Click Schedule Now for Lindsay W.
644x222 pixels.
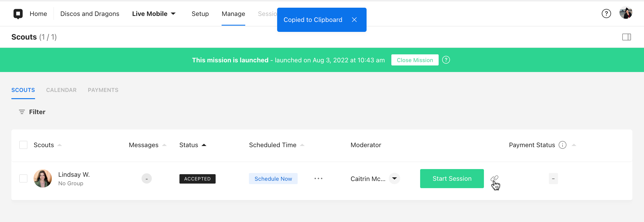(x=273, y=179)
